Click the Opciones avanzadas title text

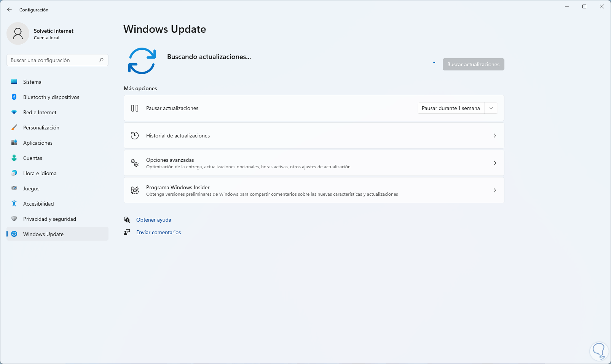click(x=170, y=160)
